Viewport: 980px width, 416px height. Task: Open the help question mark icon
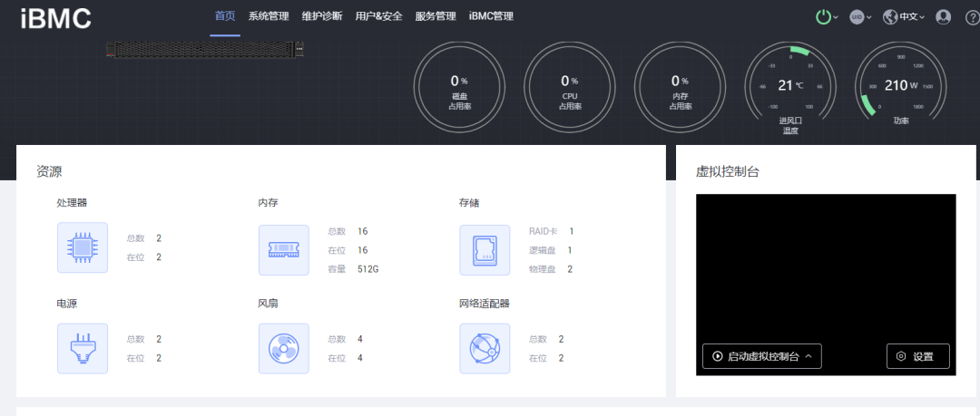(974, 17)
